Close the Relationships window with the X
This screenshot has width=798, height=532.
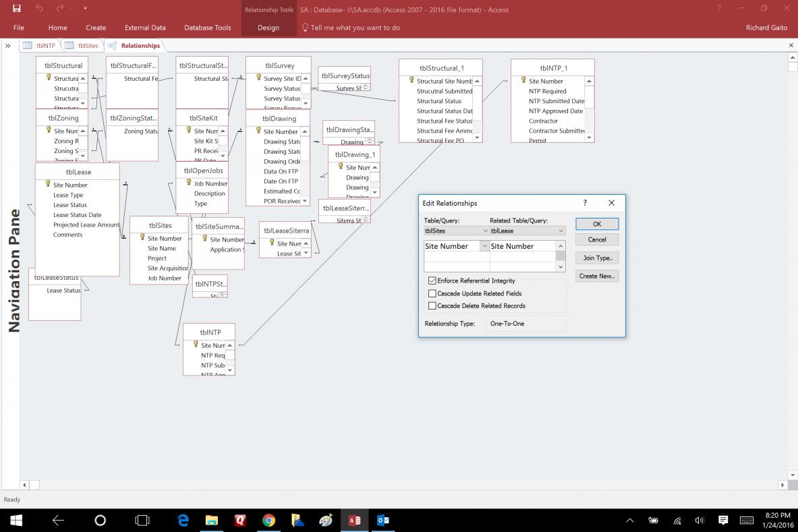click(791, 45)
